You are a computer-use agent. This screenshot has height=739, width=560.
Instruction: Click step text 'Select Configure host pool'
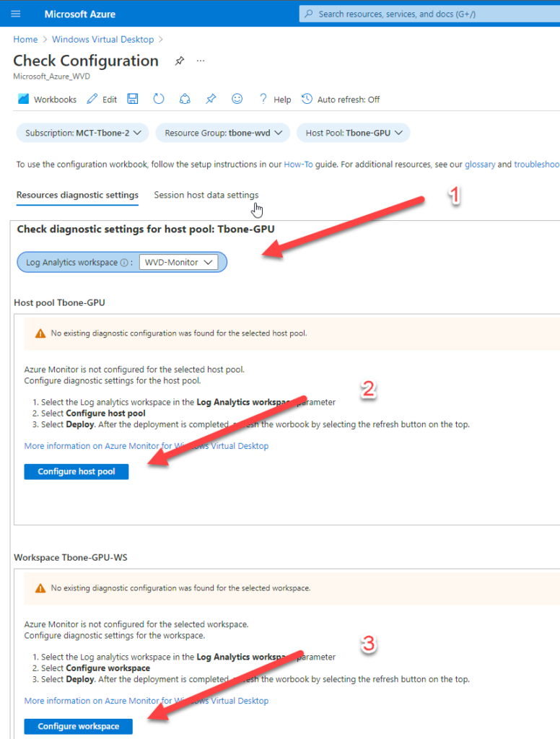(x=93, y=414)
